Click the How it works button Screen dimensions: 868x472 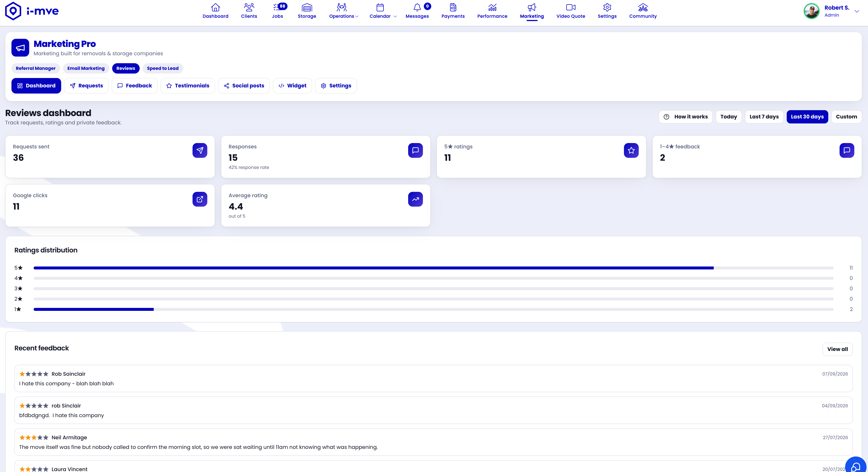(686, 117)
